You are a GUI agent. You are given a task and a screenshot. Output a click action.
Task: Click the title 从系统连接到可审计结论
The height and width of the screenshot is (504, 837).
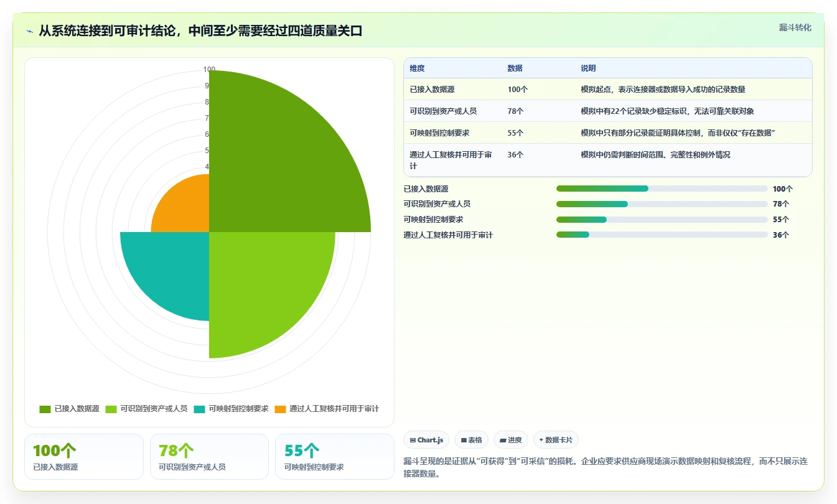pyautogui.click(x=200, y=31)
